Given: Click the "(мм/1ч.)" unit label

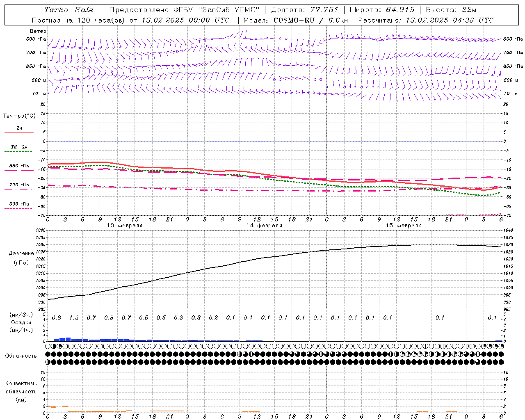Looking at the screenshot, I should pos(21,330).
